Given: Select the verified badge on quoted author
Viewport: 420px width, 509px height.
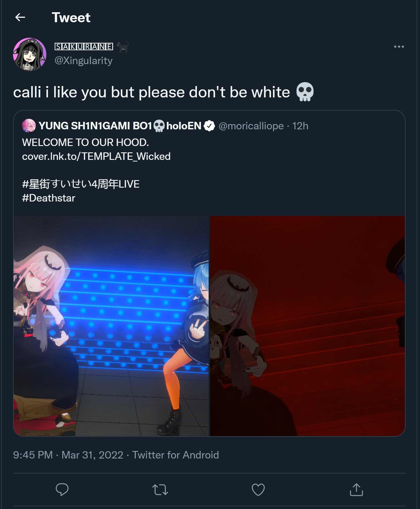Looking at the screenshot, I should pyautogui.click(x=209, y=126).
